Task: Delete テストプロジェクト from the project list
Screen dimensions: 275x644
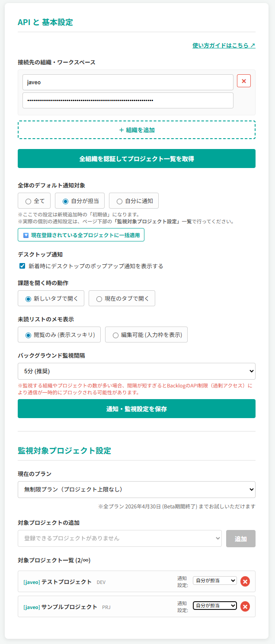Action: pyautogui.click(x=245, y=581)
